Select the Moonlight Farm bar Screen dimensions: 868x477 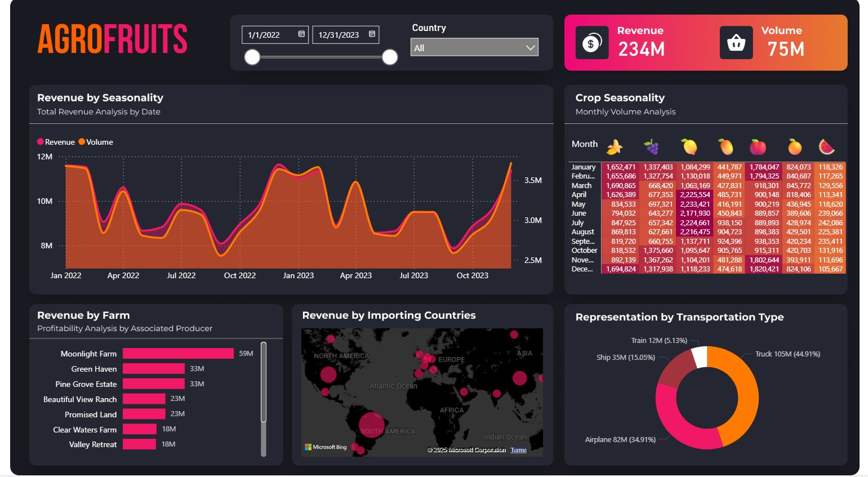tap(178, 354)
